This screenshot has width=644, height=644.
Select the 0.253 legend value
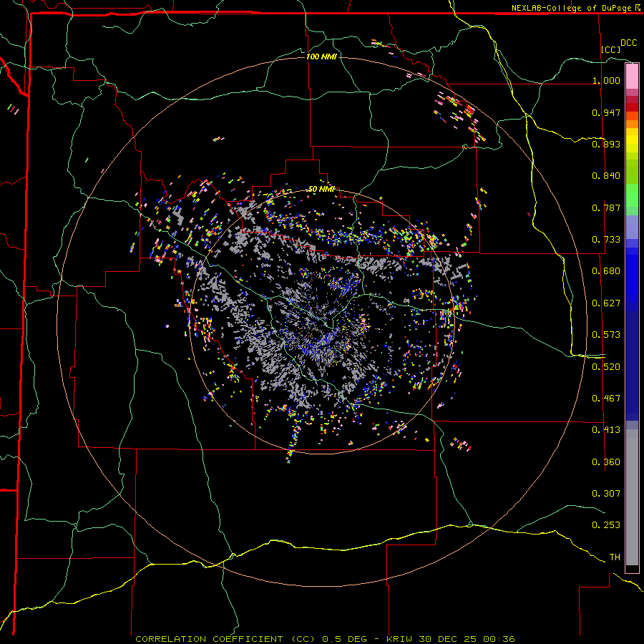pyautogui.click(x=606, y=525)
